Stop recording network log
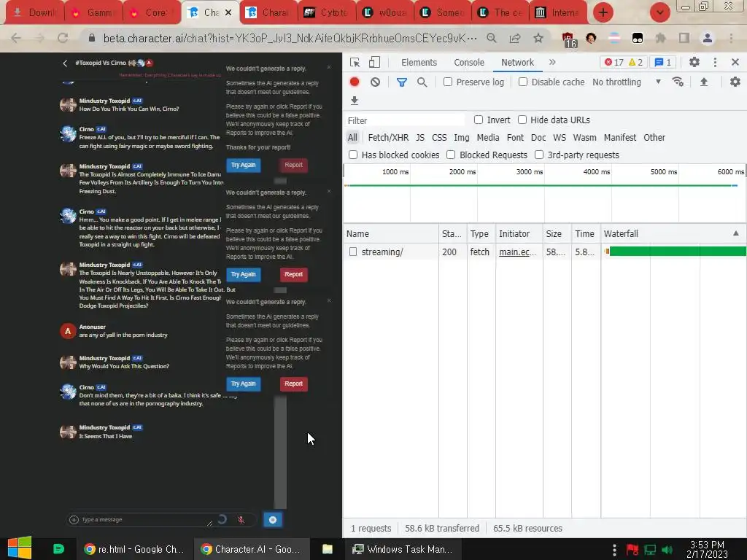747x560 pixels. pos(355,82)
